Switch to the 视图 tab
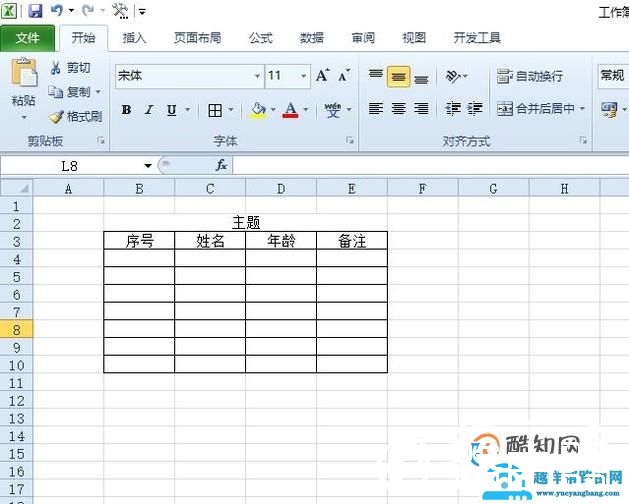This screenshot has width=629, height=504. click(x=414, y=38)
